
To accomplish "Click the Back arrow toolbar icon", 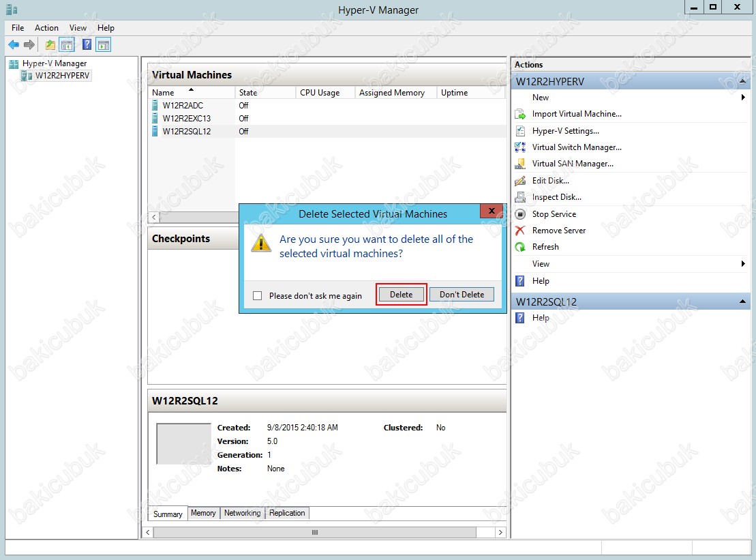I will pyautogui.click(x=14, y=45).
